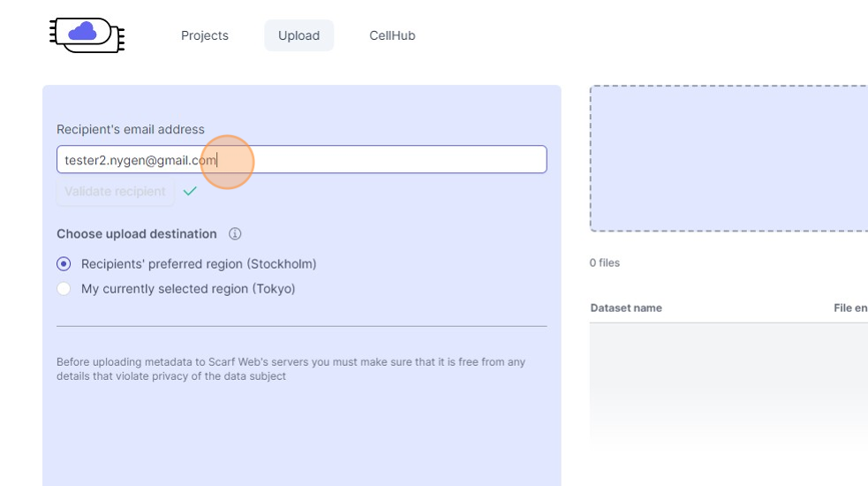Select the Stockholm preferred region radio button

(64, 264)
